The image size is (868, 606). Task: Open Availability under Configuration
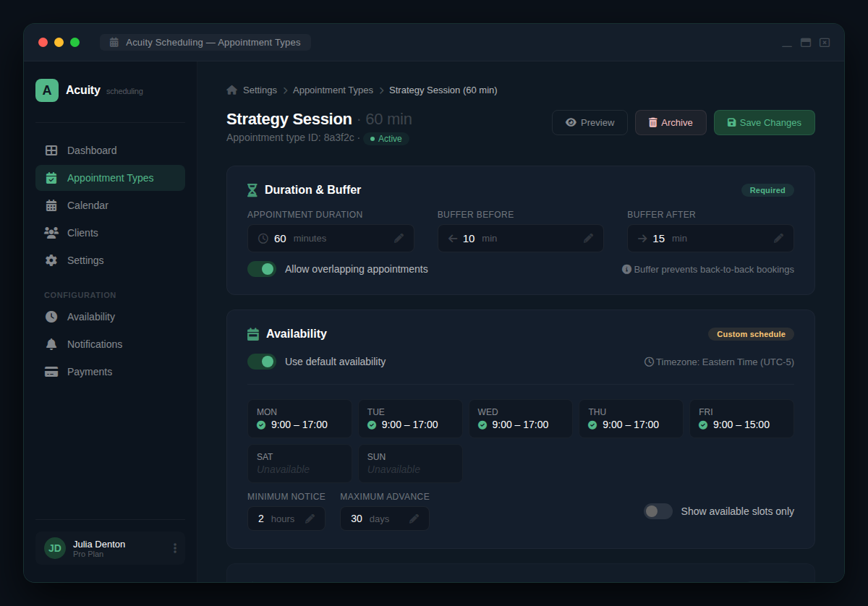tap(110, 317)
